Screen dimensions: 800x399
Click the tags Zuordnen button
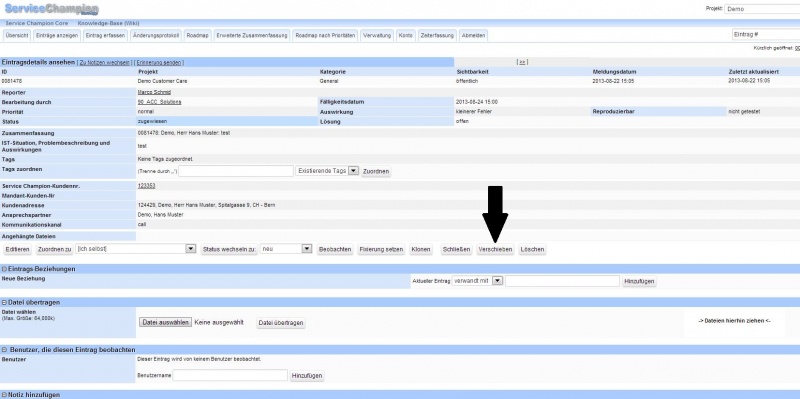[376, 171]
